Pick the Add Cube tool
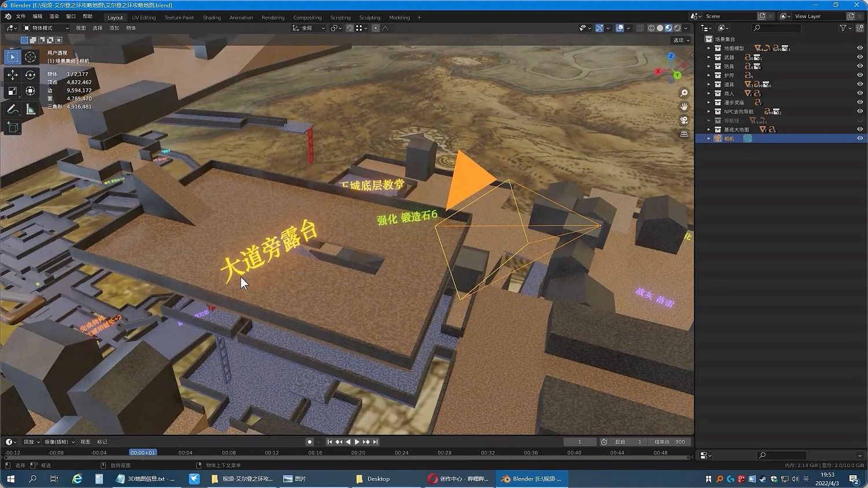Screen dimensions: 868x488 point(12,127)
